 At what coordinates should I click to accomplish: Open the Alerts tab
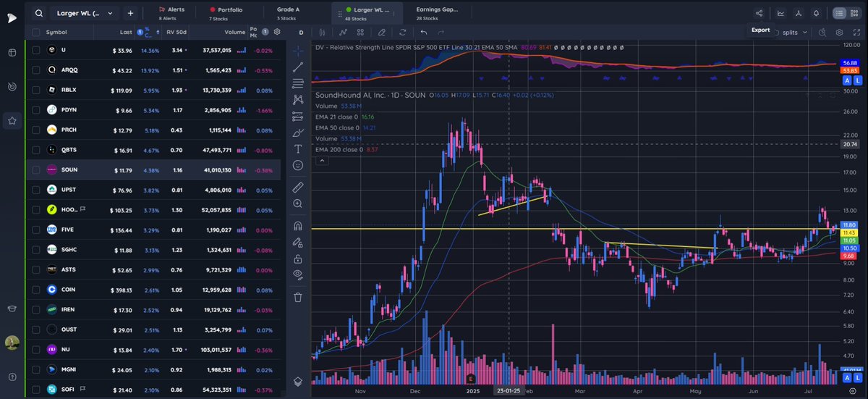pos(171,13)
